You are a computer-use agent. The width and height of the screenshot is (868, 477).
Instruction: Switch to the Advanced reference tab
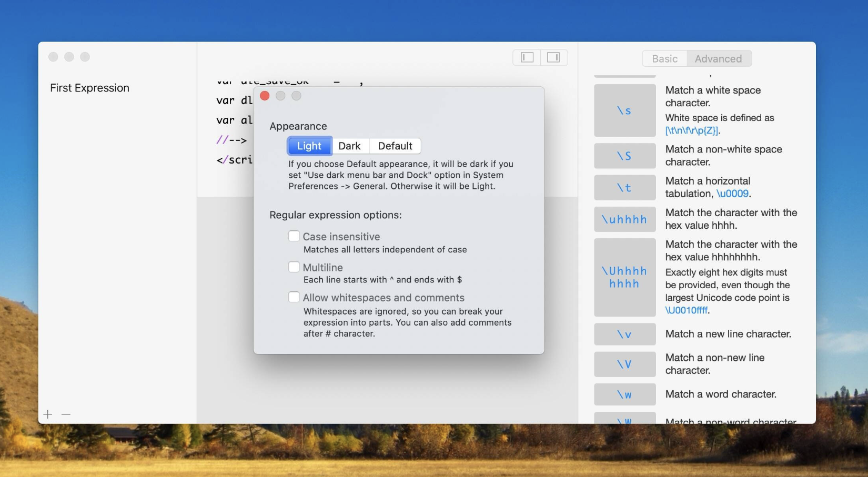(x=719, y=58)
